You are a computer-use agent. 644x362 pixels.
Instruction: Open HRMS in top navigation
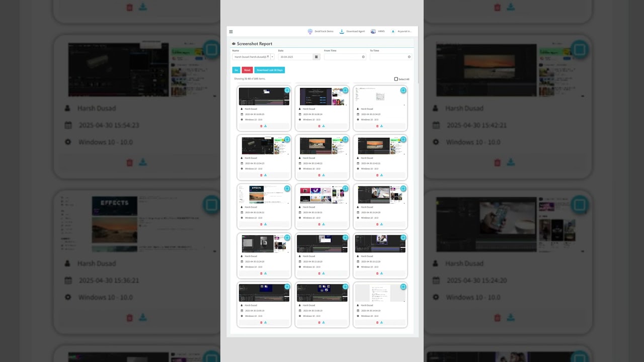tap(378, 31)
